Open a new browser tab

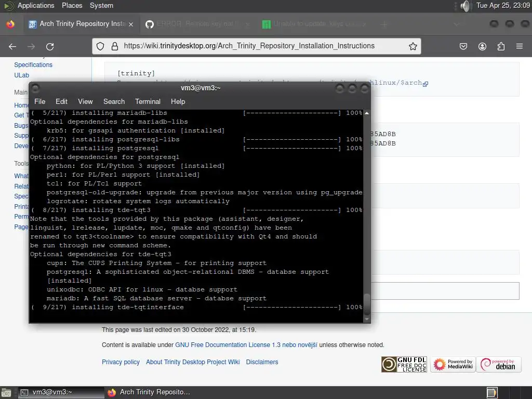384,24
